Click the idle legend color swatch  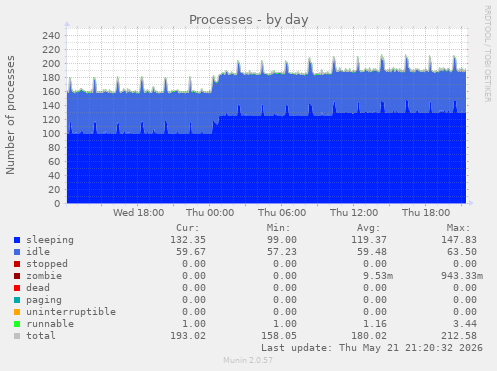tap(17, 252)
